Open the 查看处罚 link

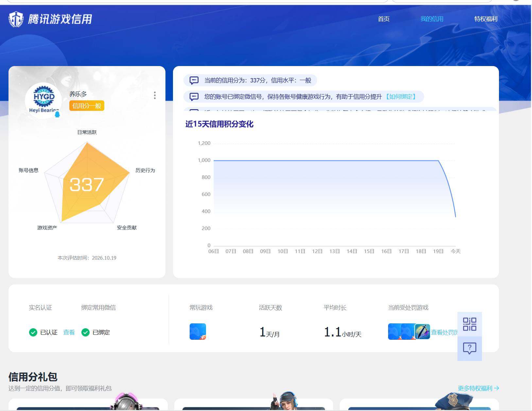pyautogui.click(x=444, y=333)
